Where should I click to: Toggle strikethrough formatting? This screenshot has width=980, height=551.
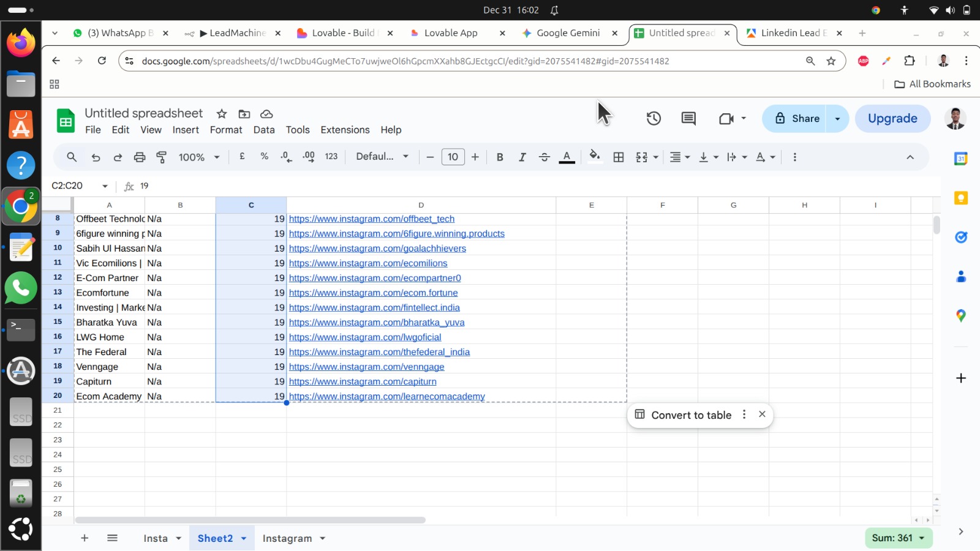(544, 157)
